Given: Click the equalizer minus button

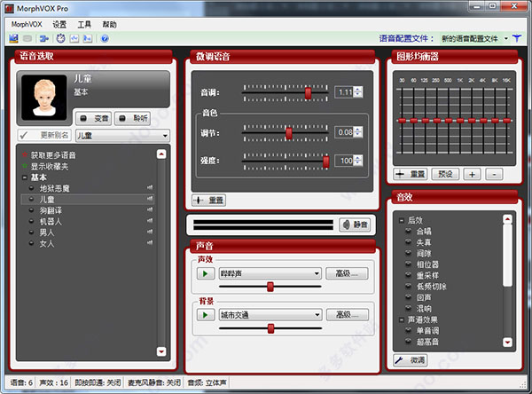Looking at the screenshot, I should (494, 174).
